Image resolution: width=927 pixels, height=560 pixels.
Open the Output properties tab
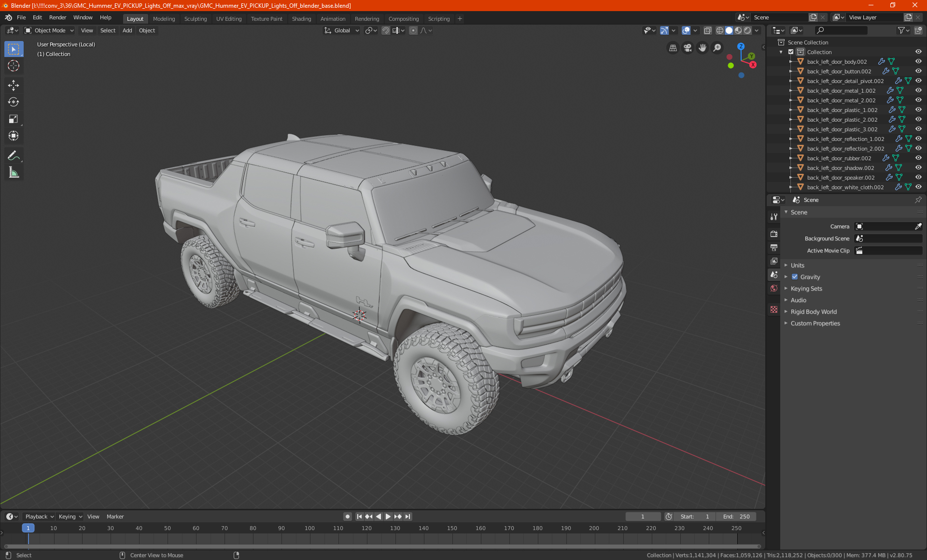coord(774,248)
